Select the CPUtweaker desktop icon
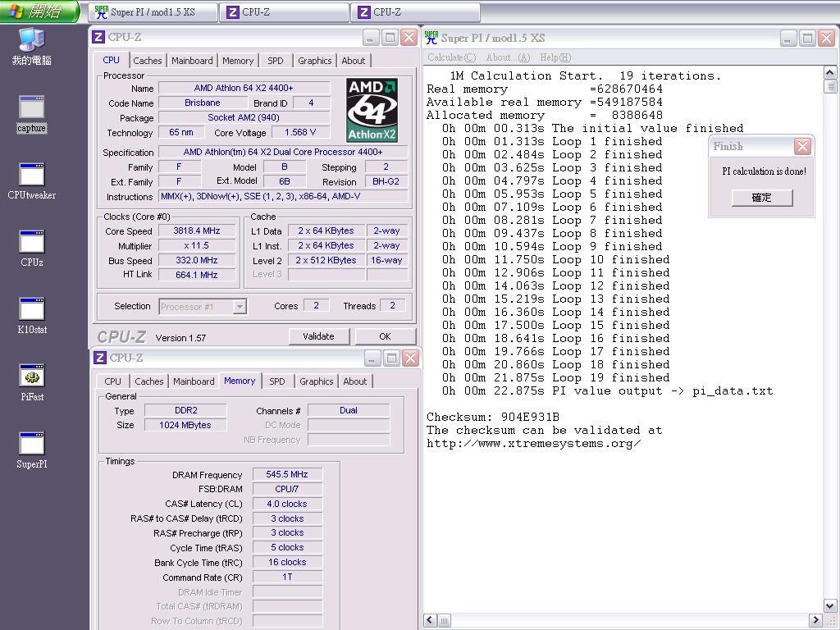This screenshot has width=840, height=630. [32, 181]
